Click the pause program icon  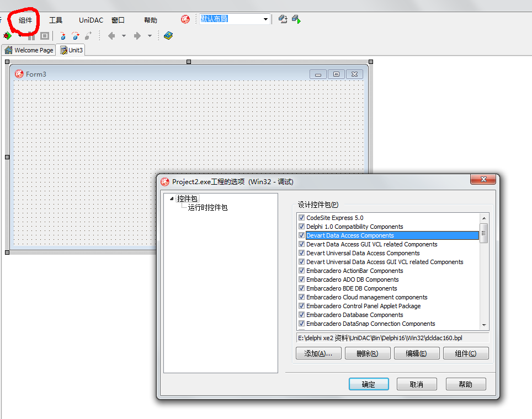click(31, 36)
